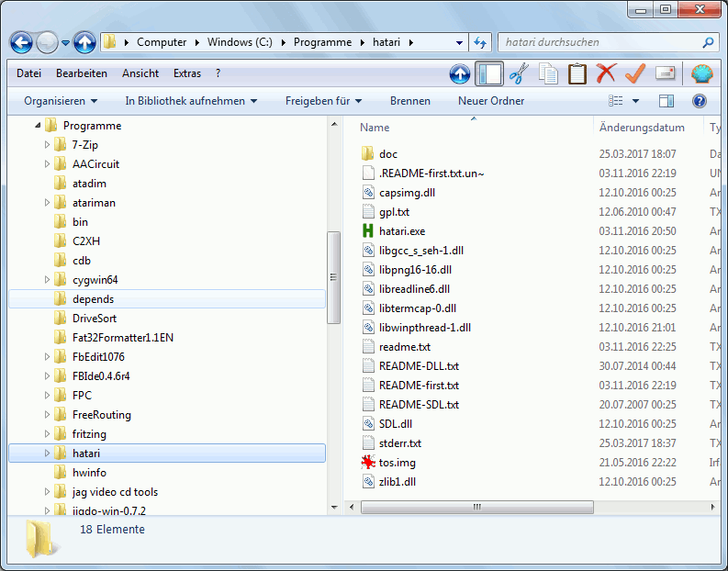This screenshot has height=571, width=728.
Task: Click the blue Up arrow toolbar icon
Action: click(460, 73)
